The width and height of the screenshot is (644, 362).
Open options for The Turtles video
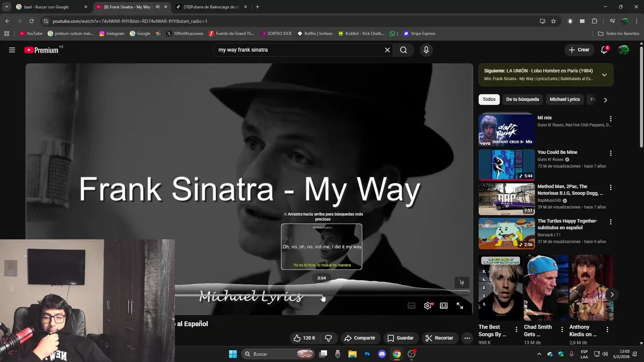pyautogui.click(x=611, y=222)
